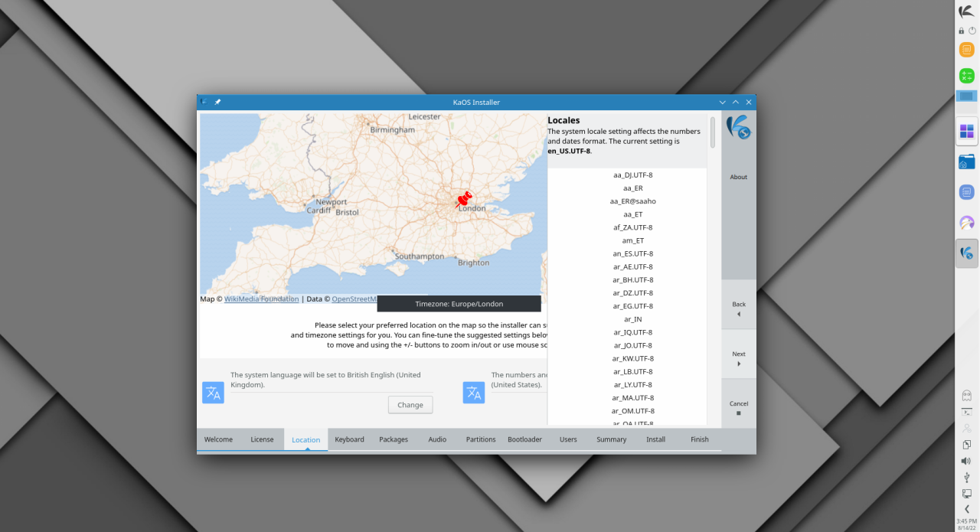Click Change button for system language
The image size is (980, 532).
410,405
